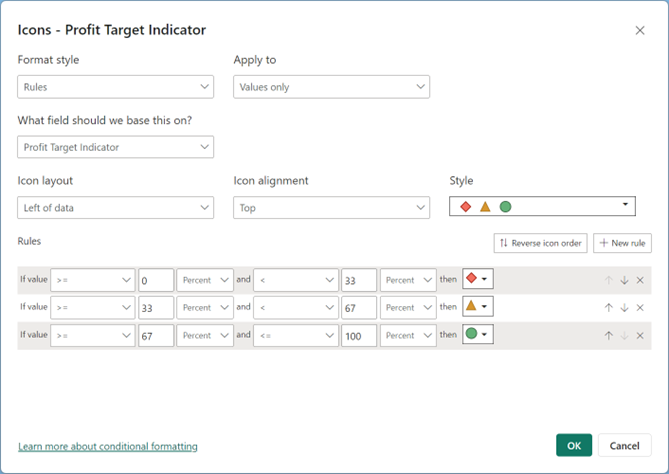Add a New rule

[x=622, y=243]
